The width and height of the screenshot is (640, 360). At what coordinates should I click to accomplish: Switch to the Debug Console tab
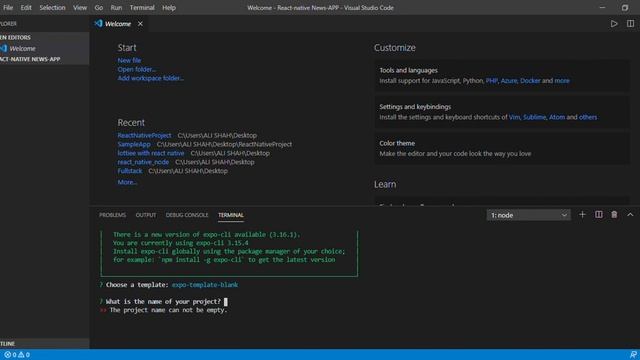click(x=187, y=215)
